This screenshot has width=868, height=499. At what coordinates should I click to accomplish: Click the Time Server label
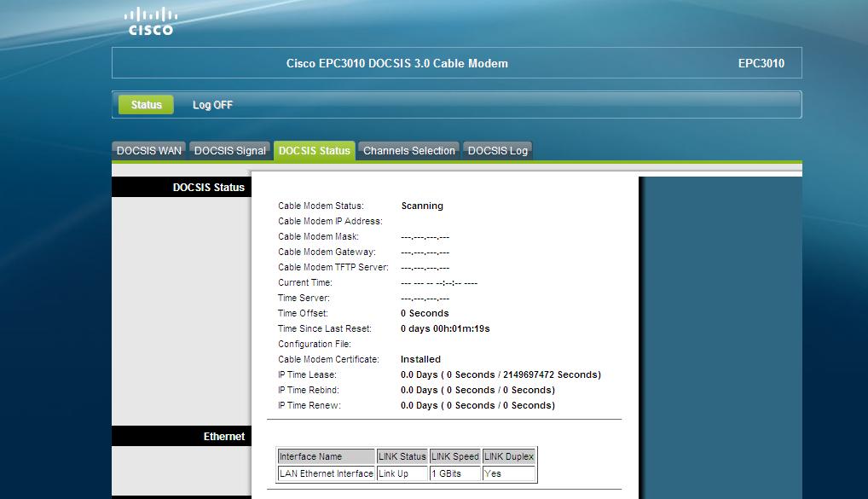point(304,298)
